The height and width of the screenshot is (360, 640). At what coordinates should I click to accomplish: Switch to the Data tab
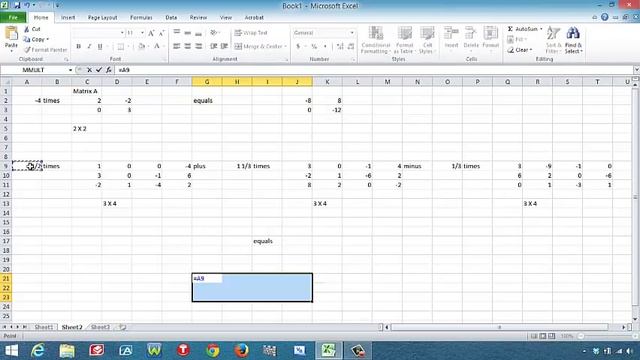(x=171, y=18)
